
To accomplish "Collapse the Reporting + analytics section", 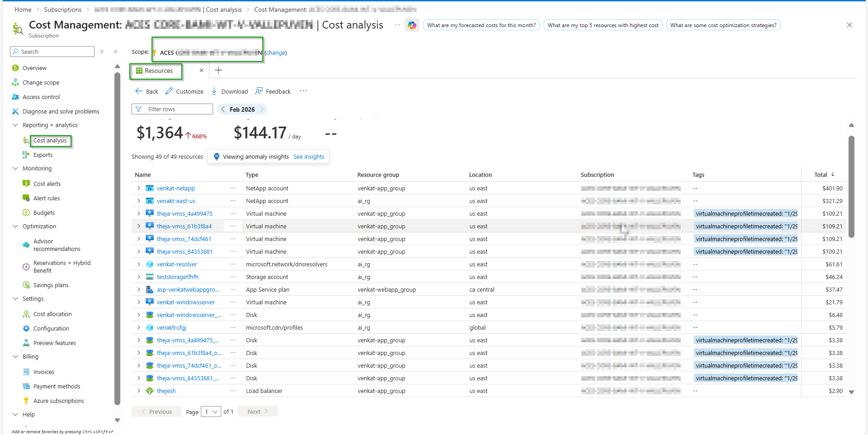I will pos(15,125).
